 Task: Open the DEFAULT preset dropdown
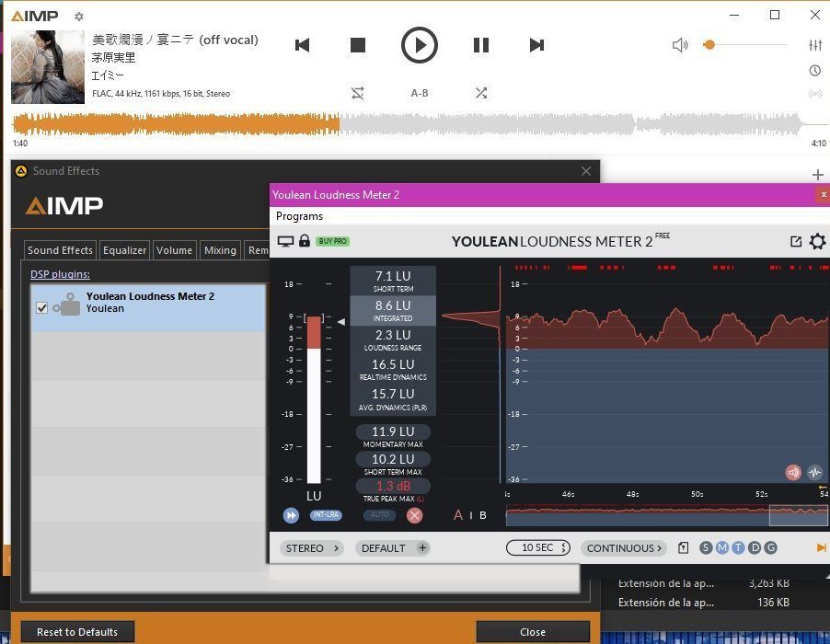click(383, 548)
